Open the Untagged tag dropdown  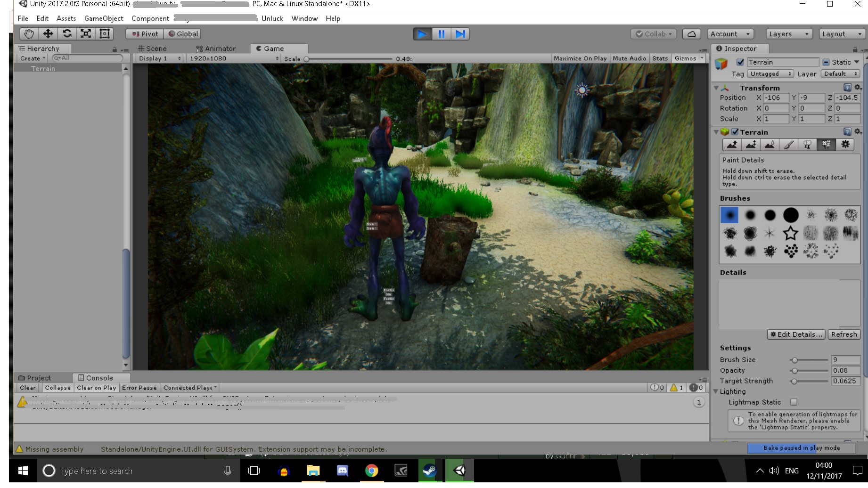pyautogui.click(x=770, y=74)
